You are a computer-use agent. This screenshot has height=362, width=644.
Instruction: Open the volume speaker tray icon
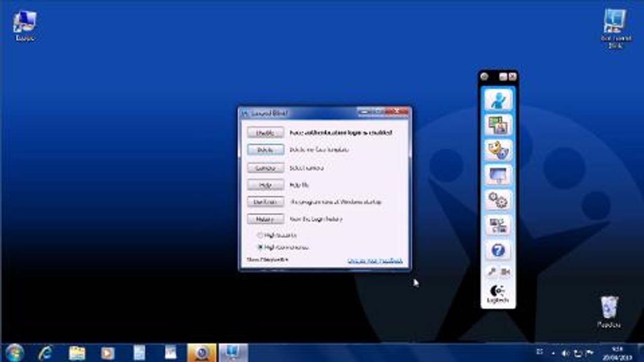point(566,353)
